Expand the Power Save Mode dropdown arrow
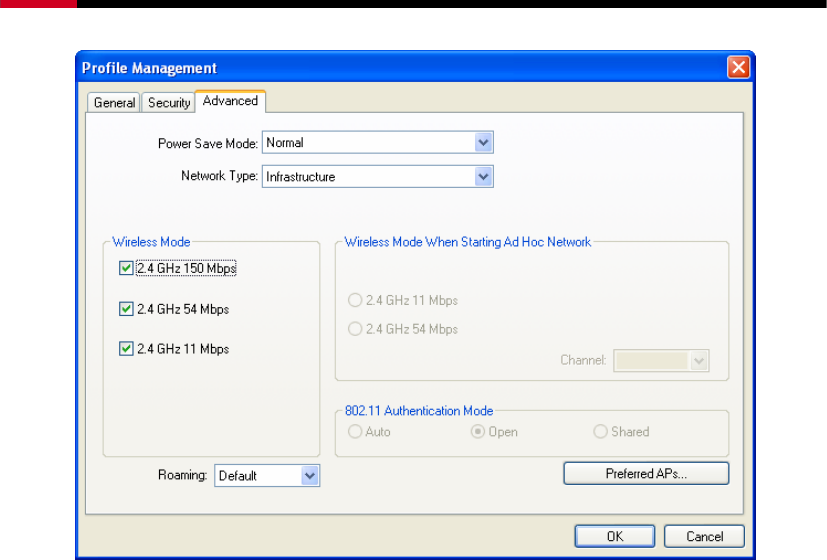The image size is (827, 560). click(483, 142)
